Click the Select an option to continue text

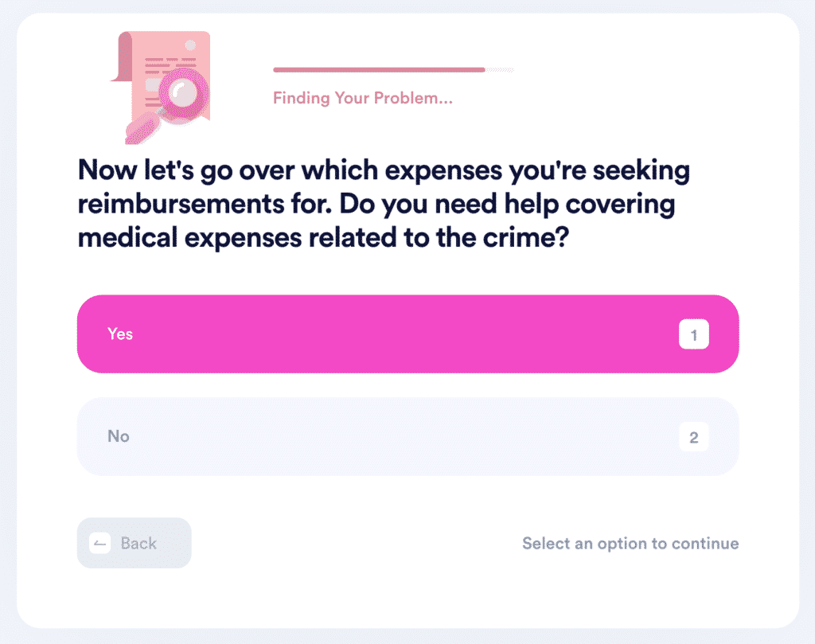[x=630, y=543]
